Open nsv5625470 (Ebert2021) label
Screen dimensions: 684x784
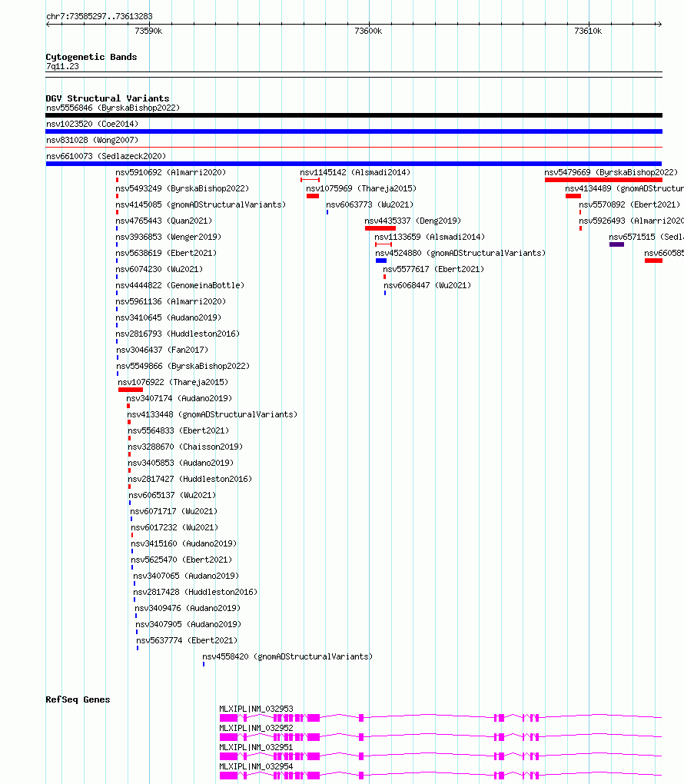pos(181,560)
